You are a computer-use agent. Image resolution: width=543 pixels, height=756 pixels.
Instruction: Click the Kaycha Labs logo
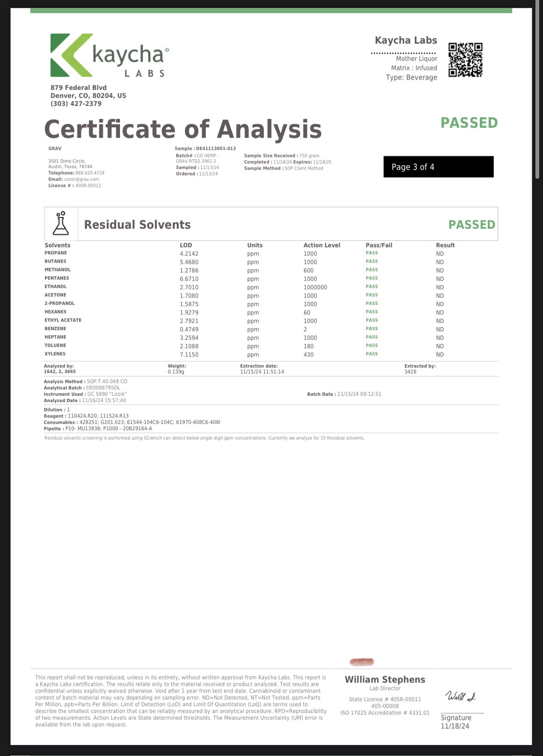click(x=110, y=56)
